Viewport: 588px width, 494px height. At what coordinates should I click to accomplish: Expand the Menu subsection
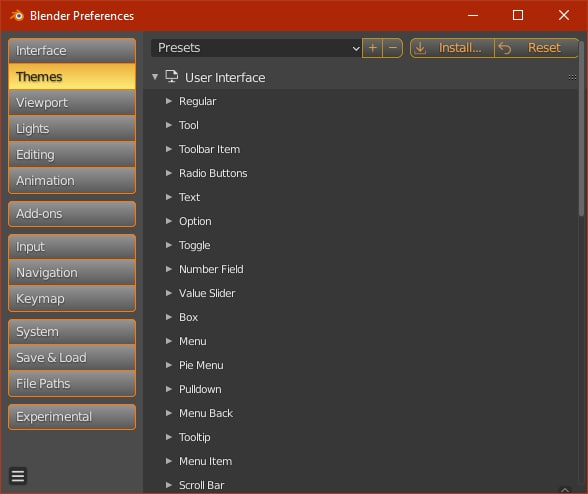169,341
